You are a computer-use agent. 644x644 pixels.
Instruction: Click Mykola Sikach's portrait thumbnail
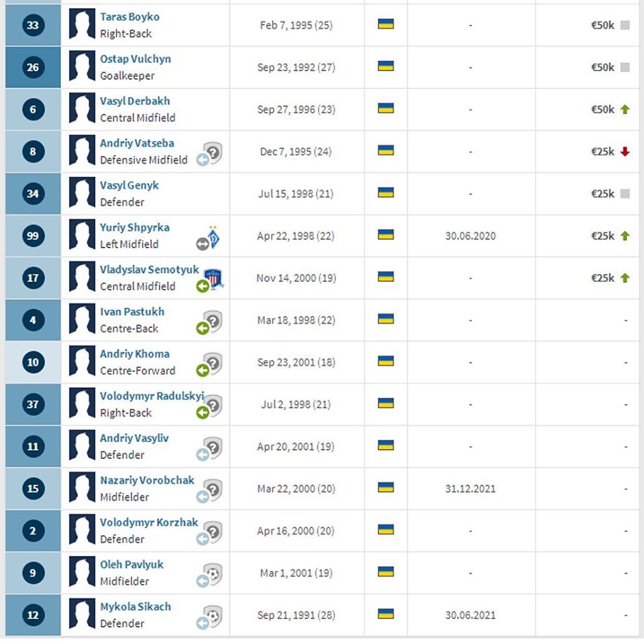click(82, 615)
